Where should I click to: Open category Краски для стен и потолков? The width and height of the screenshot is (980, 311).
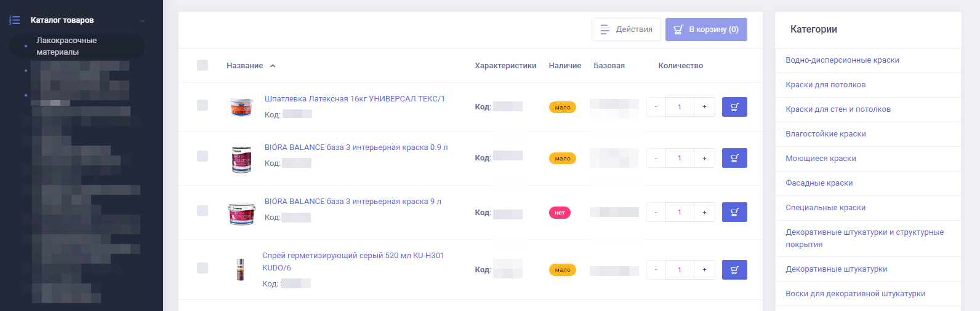[x=838, y=109]
